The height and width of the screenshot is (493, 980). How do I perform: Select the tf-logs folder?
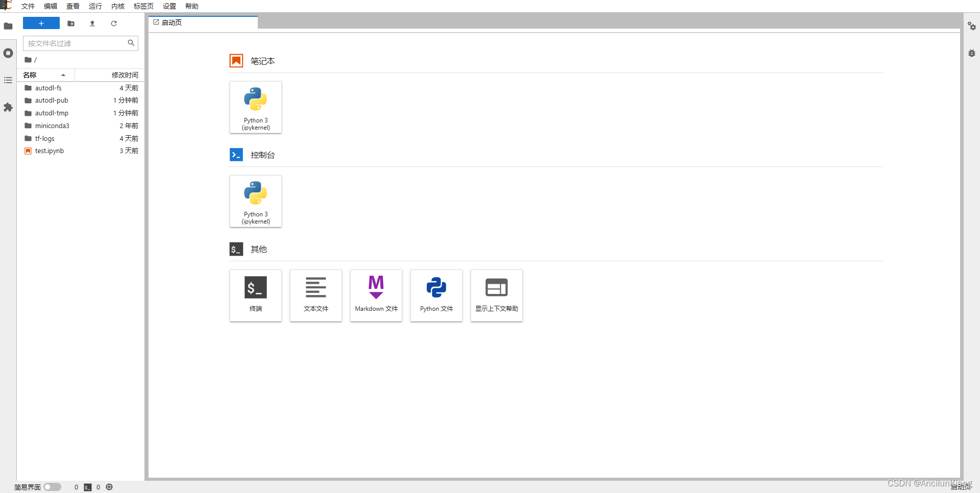(x=82, y=138)
